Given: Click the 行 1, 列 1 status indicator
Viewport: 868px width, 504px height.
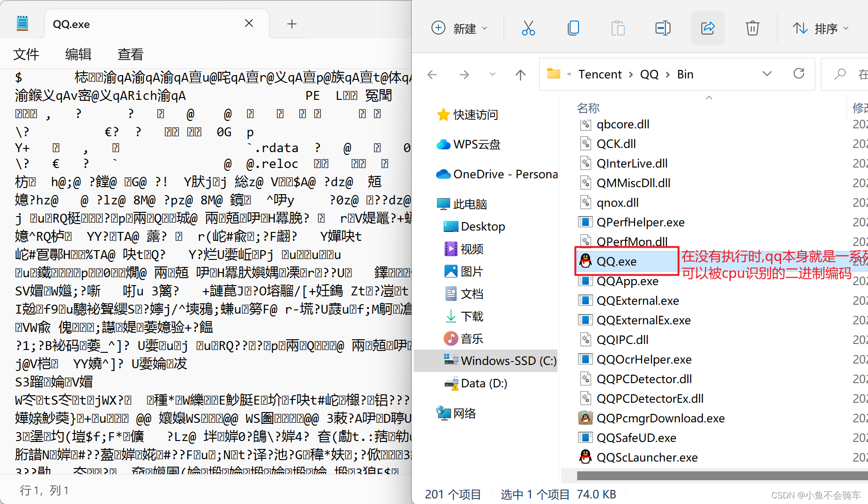Looking at the screenshot, I should [x=44, y=490].
